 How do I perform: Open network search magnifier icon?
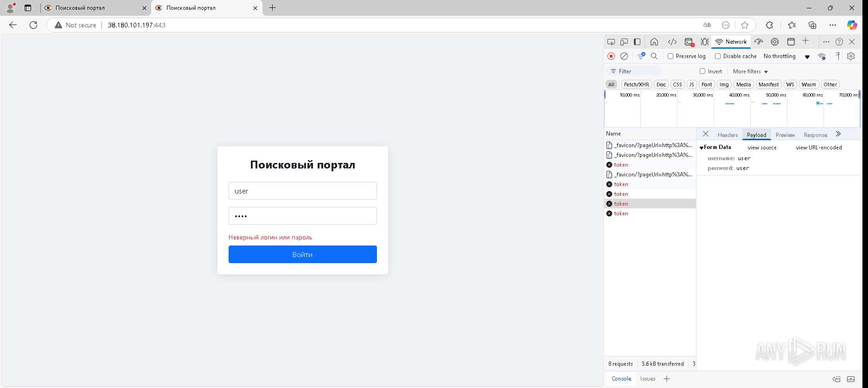[654, 56]
